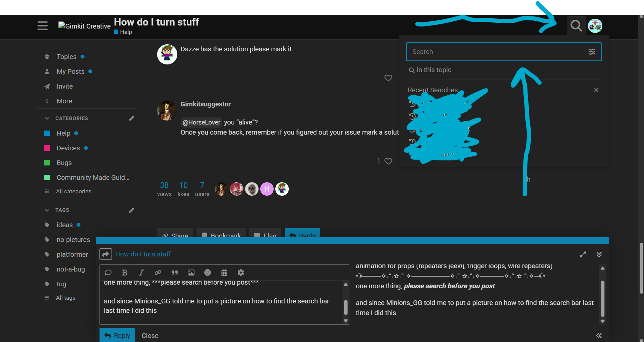Image resolution: width=644 pixels, height=342 pixels.
Task: Collapse the Tags sidebar section
Action: click(x=47, y=210)
